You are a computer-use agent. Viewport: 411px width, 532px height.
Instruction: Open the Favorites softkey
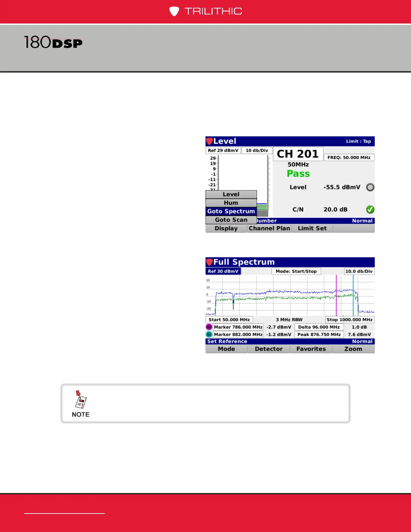311,349
